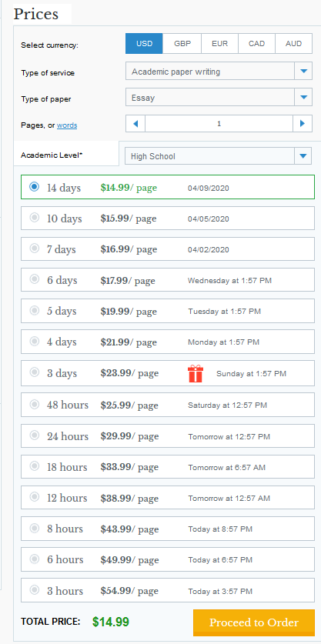Screen dimensions: 321x644
Task: Pick the 7 days radio option
Action: pos(35,249)
